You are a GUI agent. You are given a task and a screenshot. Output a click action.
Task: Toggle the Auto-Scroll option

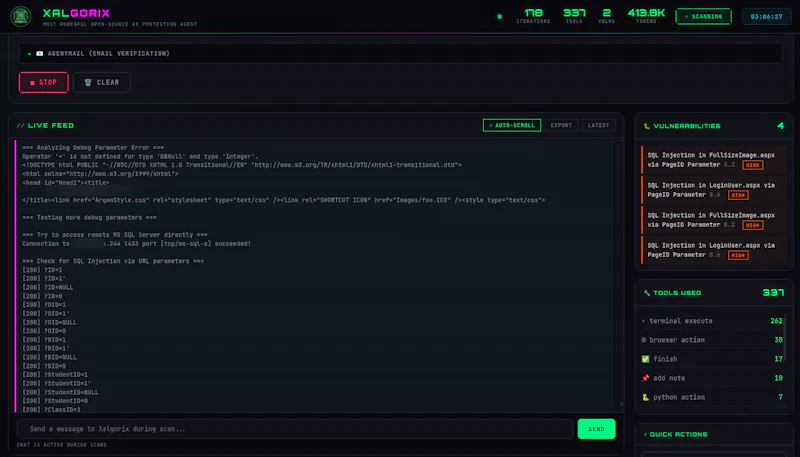coord(512,125)
